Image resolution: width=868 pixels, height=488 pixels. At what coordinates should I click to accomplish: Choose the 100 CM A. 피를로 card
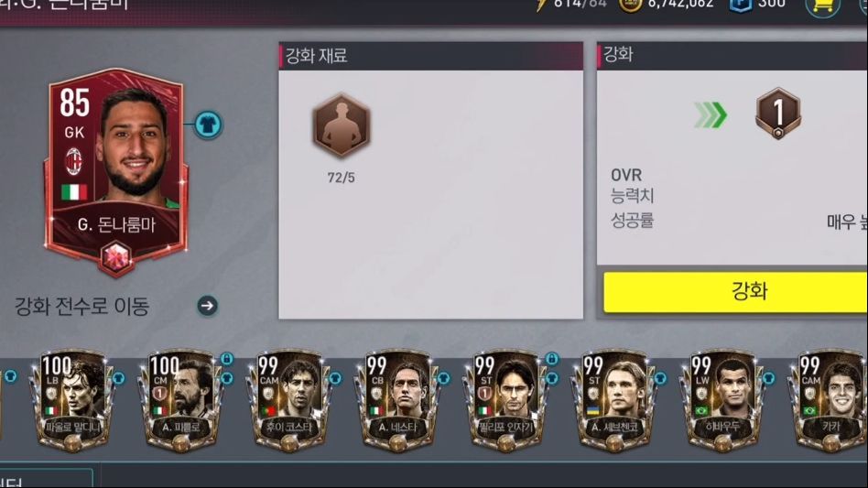click(180, 401)
